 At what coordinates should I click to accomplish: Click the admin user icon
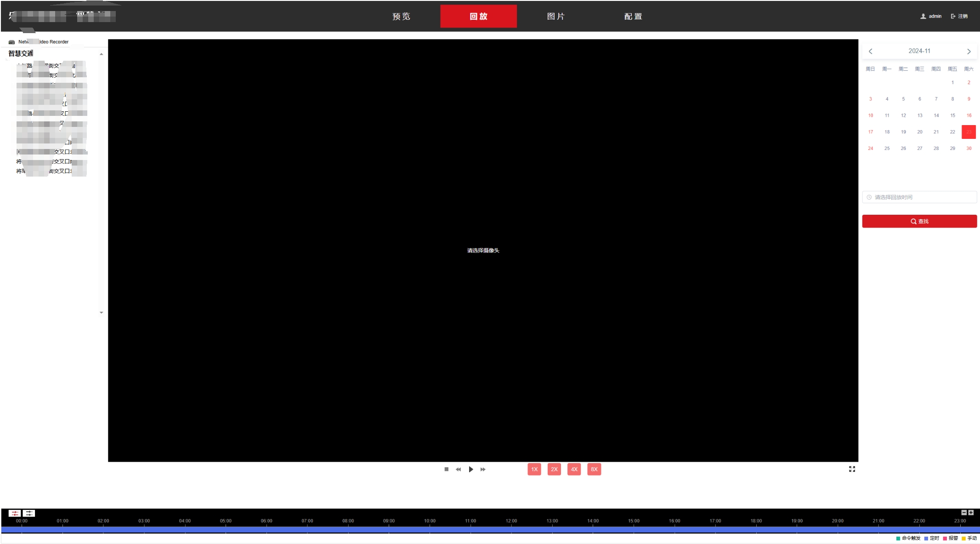click(x=923, y=16)
